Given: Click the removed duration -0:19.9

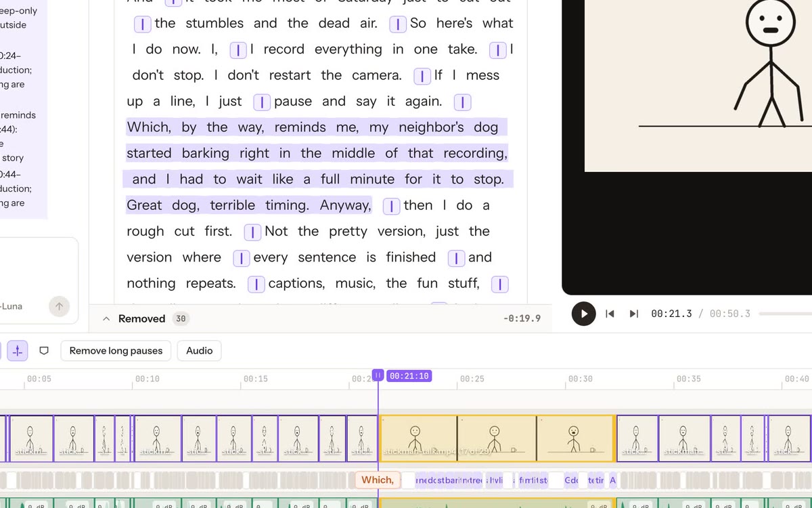Looking at the screenshot, I should (x=522, y=319).
